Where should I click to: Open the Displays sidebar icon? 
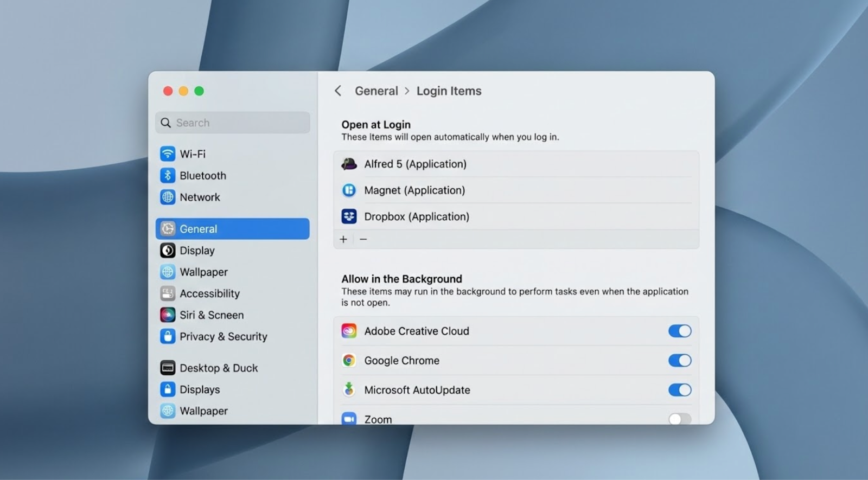[168, 389]
